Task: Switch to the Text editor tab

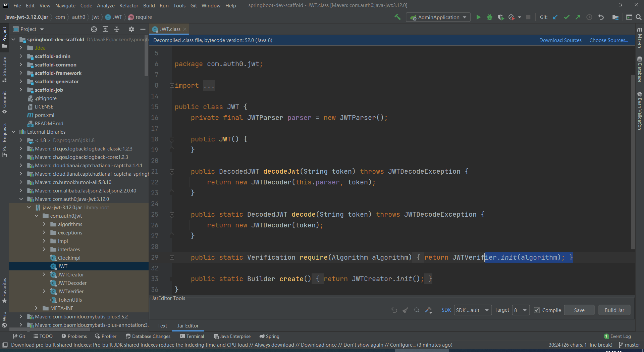Action: (162, 325)
